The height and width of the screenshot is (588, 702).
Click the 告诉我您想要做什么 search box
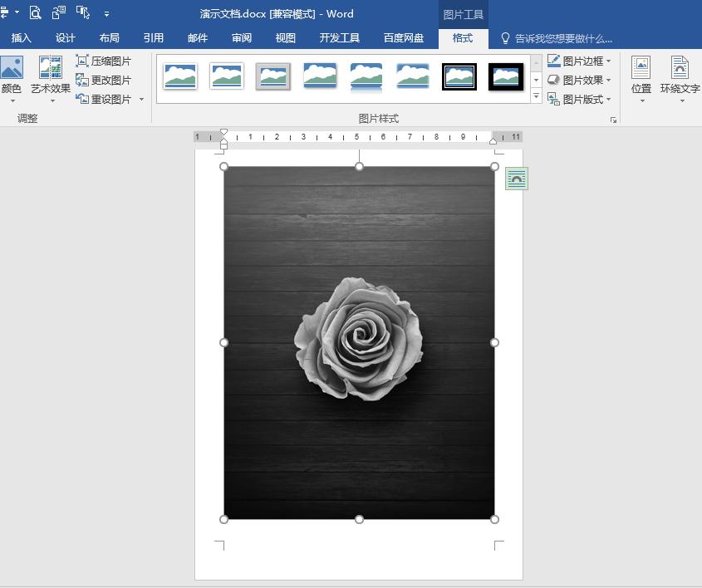(562, 38)
